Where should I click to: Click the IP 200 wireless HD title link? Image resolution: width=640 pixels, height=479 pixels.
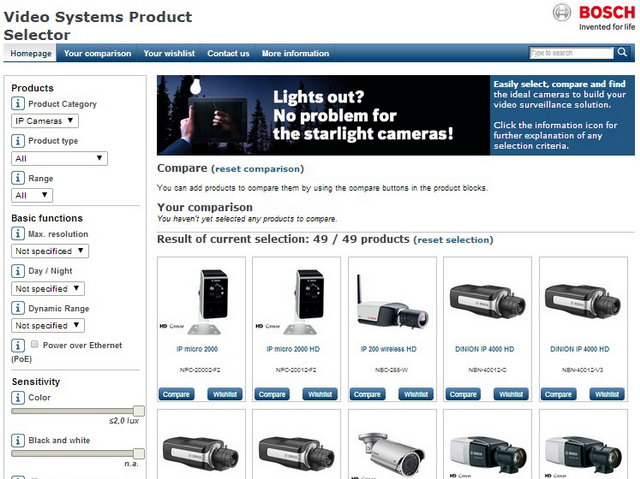tap(389, 349)
